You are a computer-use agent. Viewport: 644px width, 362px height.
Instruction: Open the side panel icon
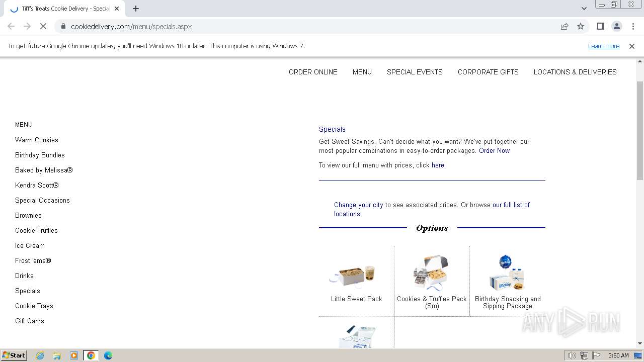click(x=601, y=27)
